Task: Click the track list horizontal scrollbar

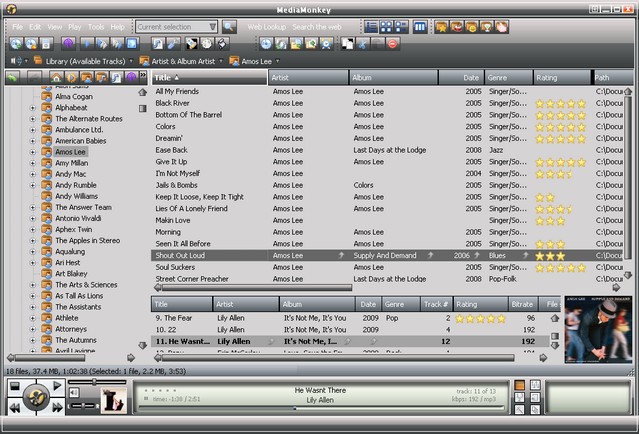Action: 257,288
